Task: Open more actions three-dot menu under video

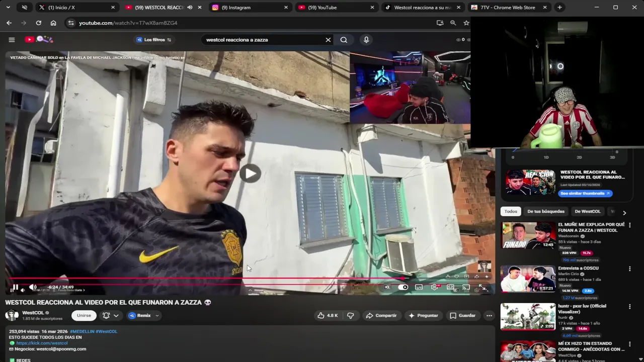Action: (489, 315)
